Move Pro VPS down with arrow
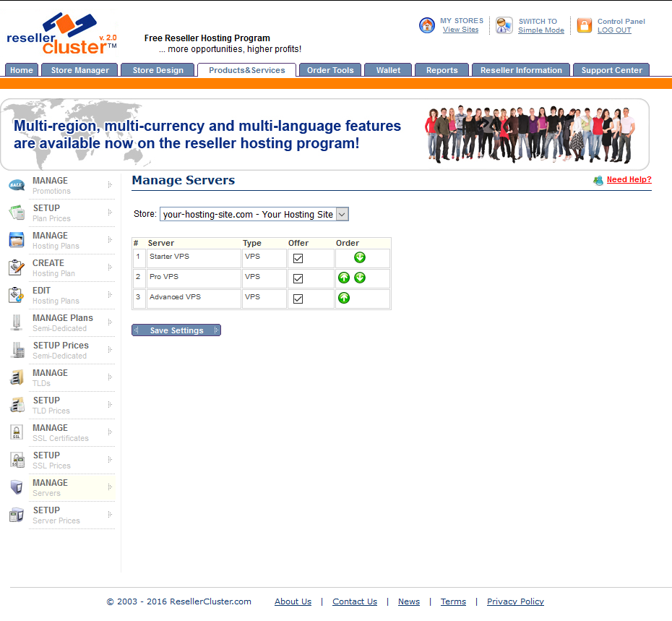 tap(360, 278)
